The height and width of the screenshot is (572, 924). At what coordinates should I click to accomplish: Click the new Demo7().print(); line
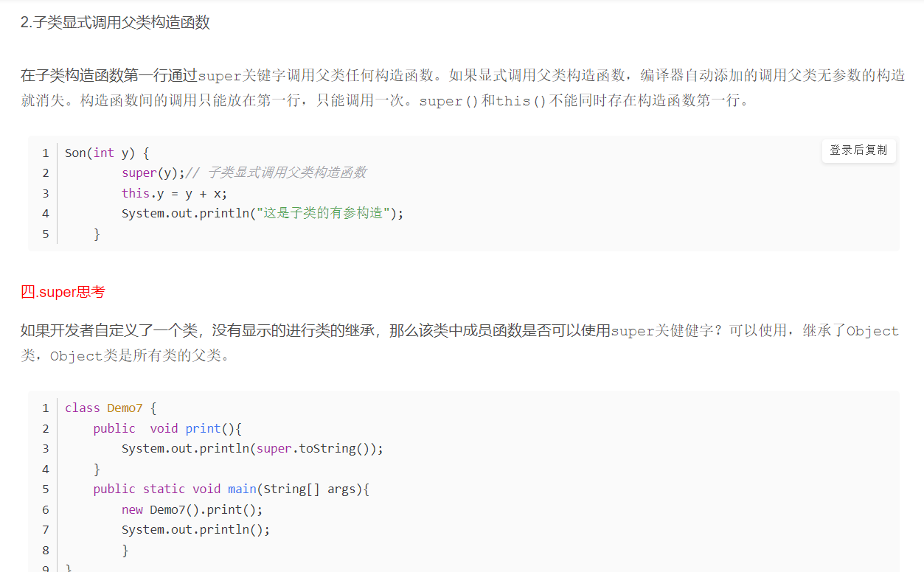[192, 509]
